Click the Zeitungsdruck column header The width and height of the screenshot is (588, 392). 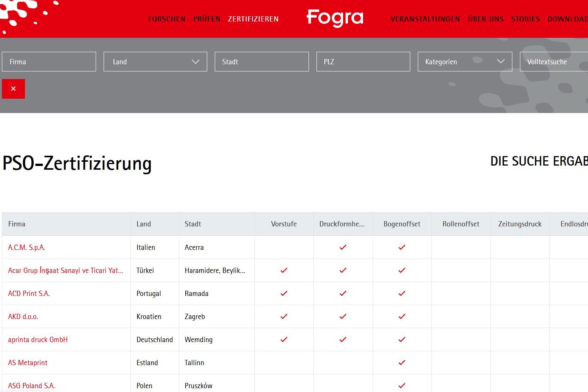pyautogui.click(x=520, y=224)
